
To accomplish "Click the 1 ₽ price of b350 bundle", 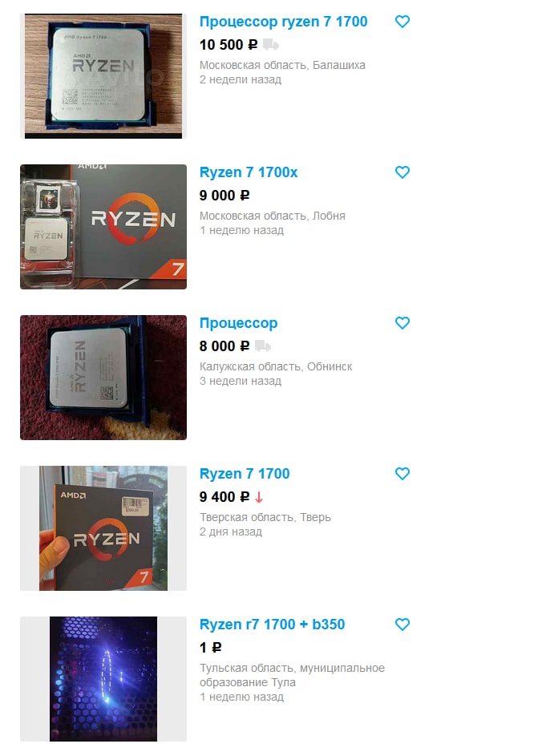I will click(x=210, y=648).
